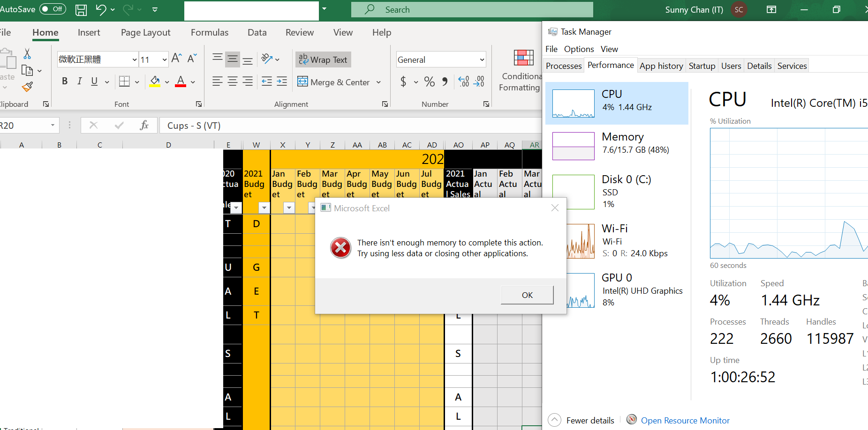Image resolution: width=868 pixels, height=430 pixels.
Task: Switch to App history tab in Task Manager
Action: point(661,66)
